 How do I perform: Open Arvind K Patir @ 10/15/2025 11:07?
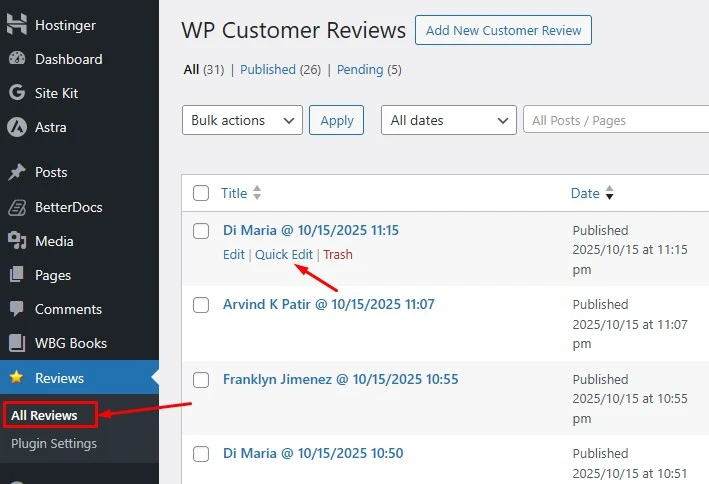click(x=329, y=304)
